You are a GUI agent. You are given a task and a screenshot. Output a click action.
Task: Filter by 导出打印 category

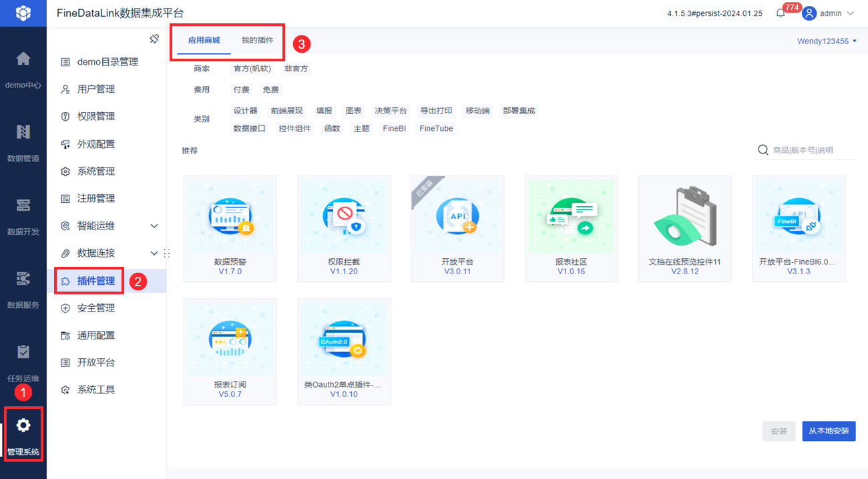(436, 111)
